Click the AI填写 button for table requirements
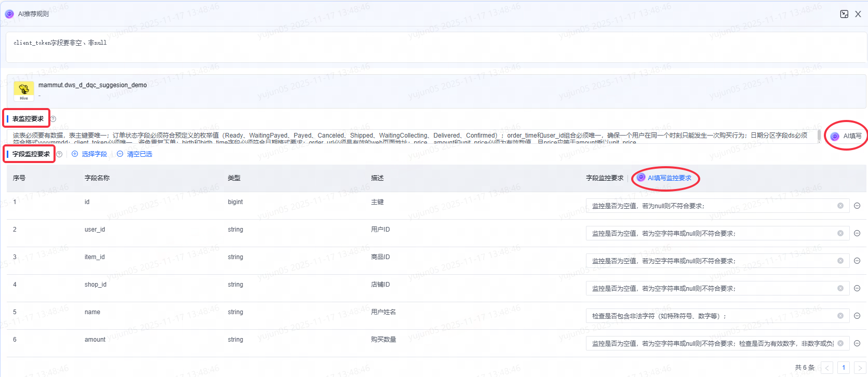Viewport: 868px width, 377px height. pyautogui.click(x=847, y=136)
